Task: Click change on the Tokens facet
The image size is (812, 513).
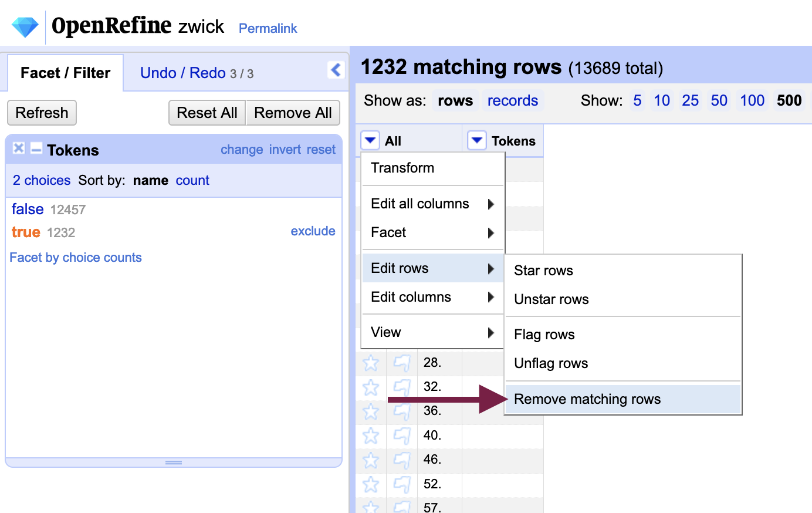Action: 242,150
